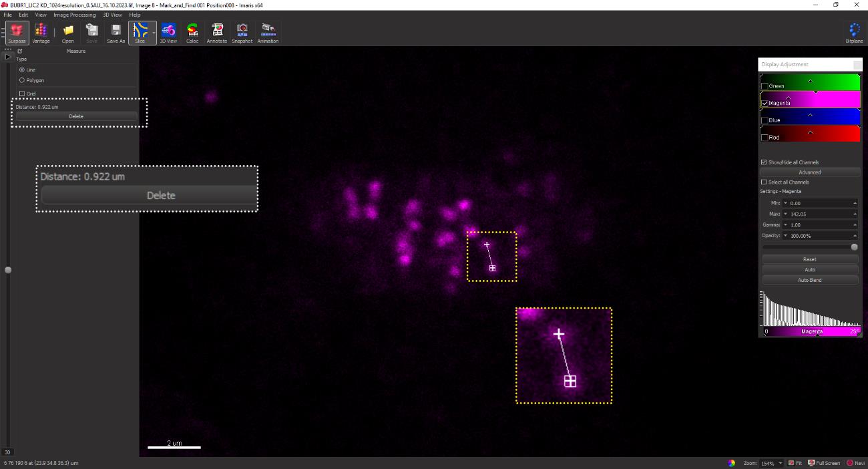Expand the Slice view dropdown arrow
868x469 pixels.
click(154, 33)
